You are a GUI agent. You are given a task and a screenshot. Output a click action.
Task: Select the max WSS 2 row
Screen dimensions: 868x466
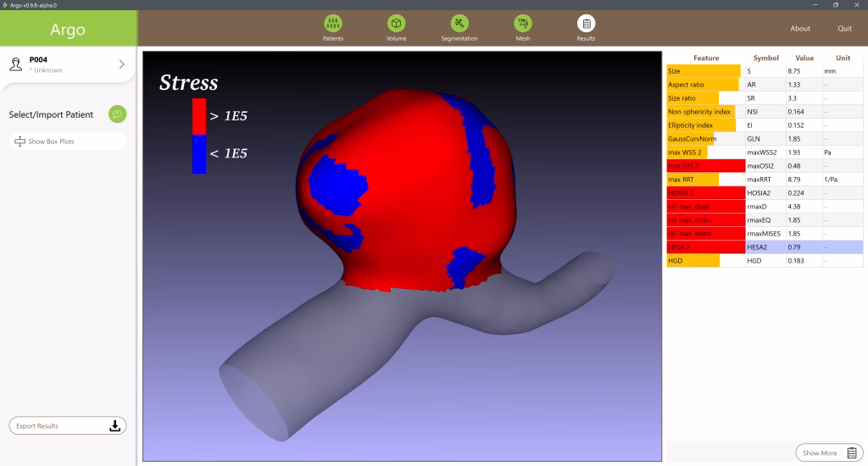pyautogui.click(x=765, y=153)
